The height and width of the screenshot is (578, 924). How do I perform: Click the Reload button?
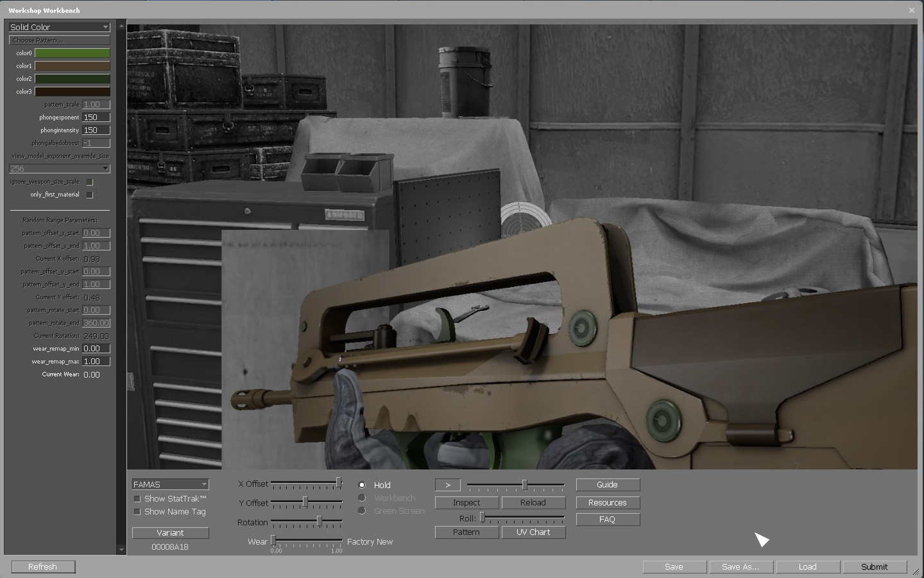[x=533, y=503]
